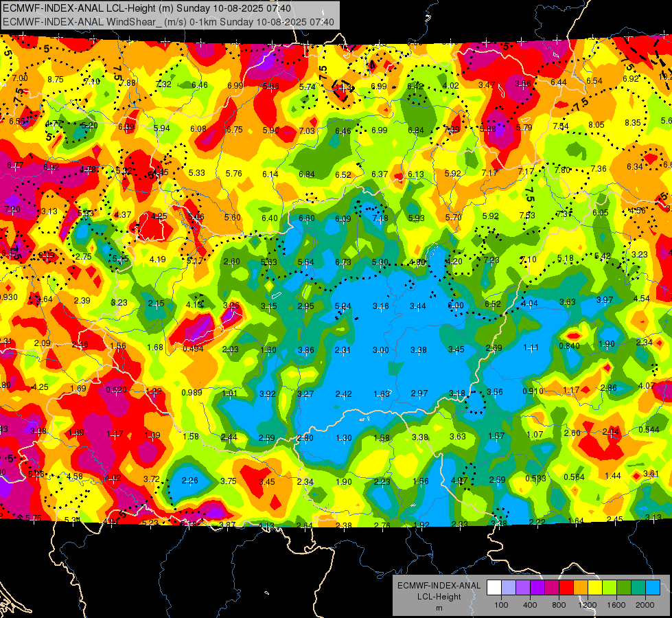Click the red legend swatch
Image resolution: width=672 pixels, height=618 pixels.
[566, 588]
